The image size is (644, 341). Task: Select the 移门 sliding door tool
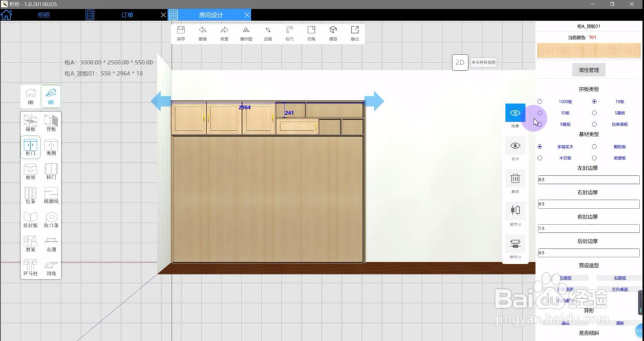(51, 172)
